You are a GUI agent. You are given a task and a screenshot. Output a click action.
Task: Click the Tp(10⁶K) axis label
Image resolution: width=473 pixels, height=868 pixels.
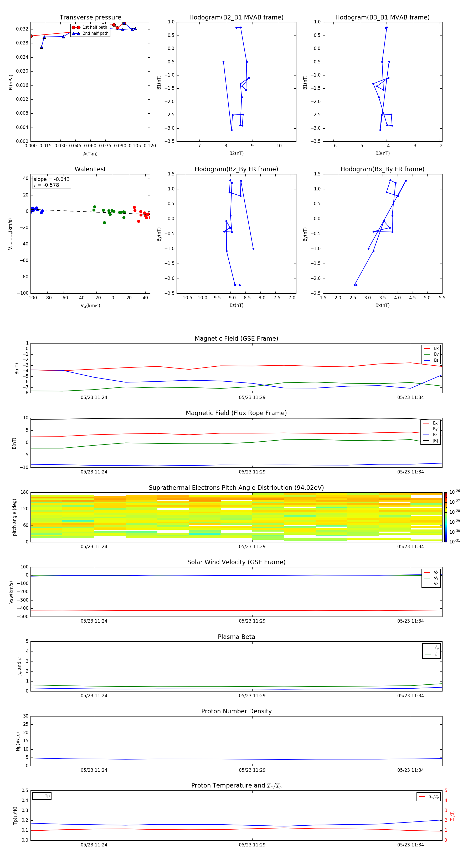point(15,815)
